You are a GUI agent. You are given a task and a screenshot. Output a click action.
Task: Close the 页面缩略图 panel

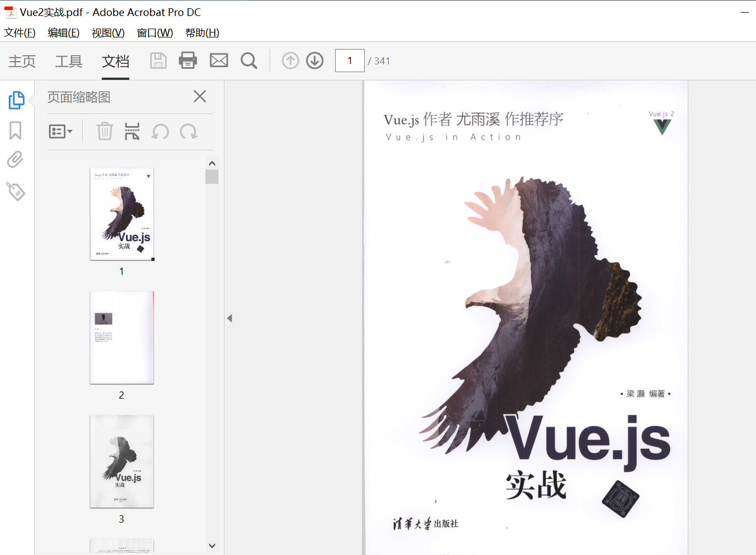pos(200,96)
